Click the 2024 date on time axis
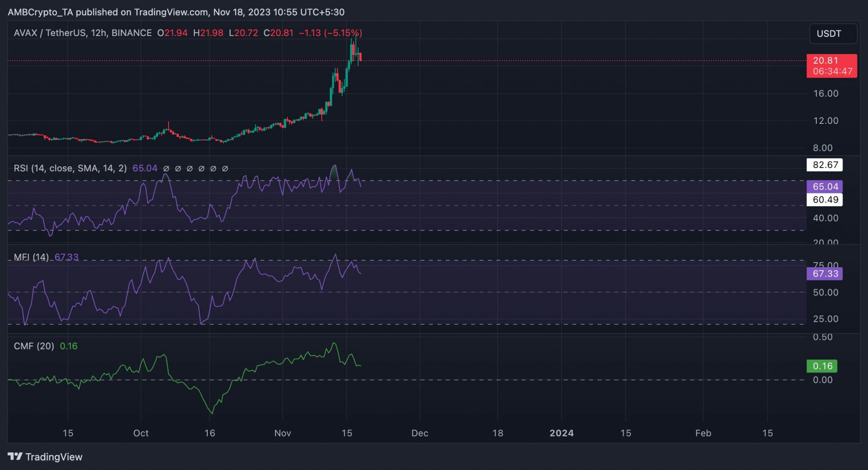 [x=562, y=433]
